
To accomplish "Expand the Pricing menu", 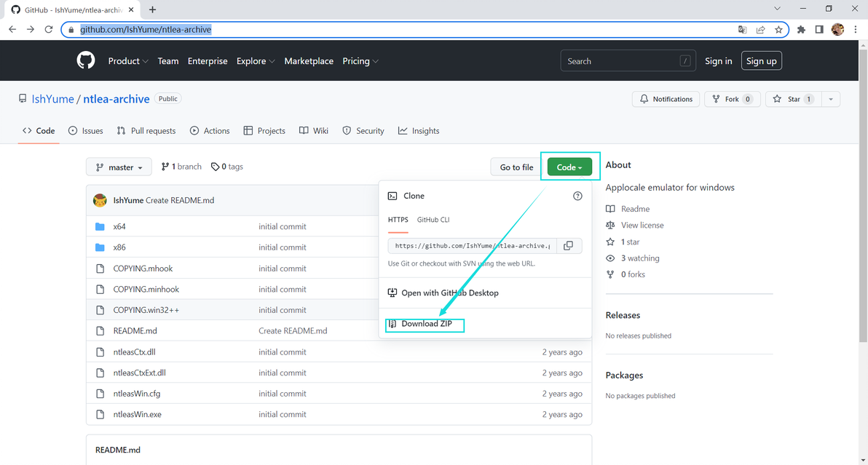I will coord(360,61).
